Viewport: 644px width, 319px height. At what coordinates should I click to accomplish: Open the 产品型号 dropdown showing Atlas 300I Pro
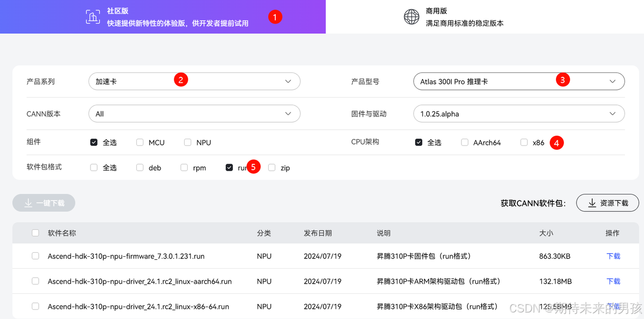click(519, 81)
